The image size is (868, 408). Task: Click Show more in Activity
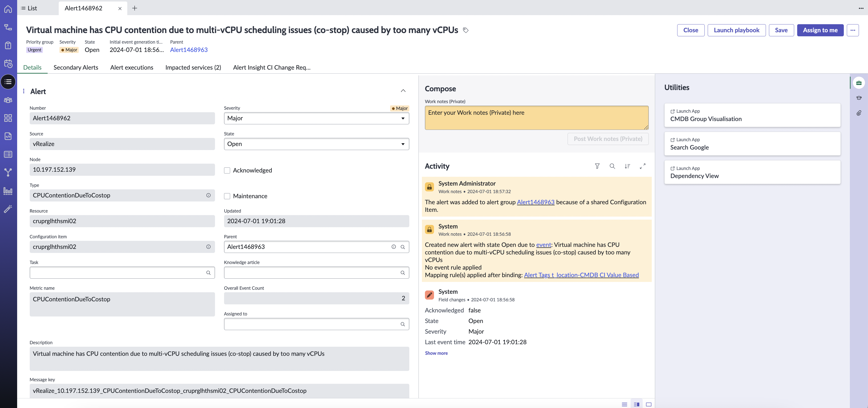click(x=436, y=353)
